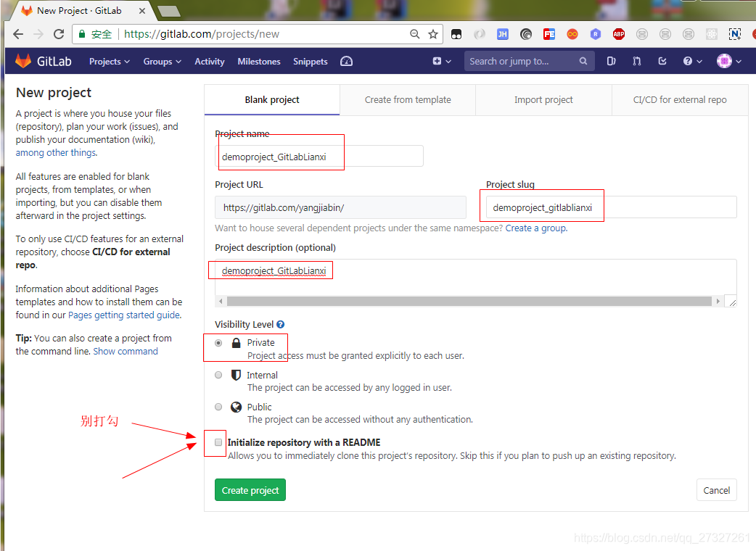This screenshot has width=756, height=551.
Task: Click the black square extension icon
Action: tap(456, 34)
